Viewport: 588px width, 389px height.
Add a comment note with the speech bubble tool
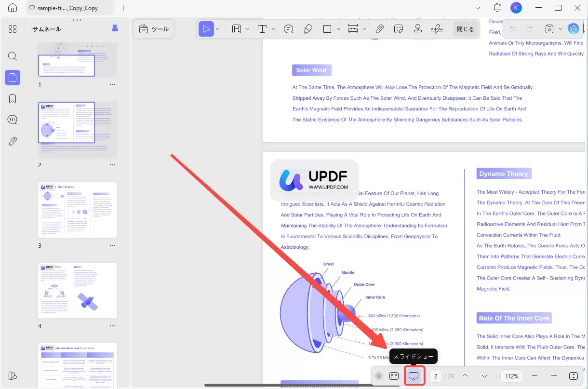[x=289, y=29]
